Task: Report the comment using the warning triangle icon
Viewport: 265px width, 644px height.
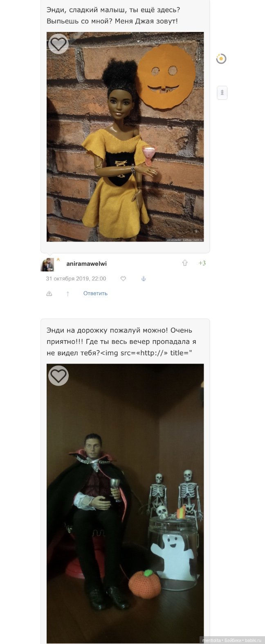Action: tap(49, 294)
